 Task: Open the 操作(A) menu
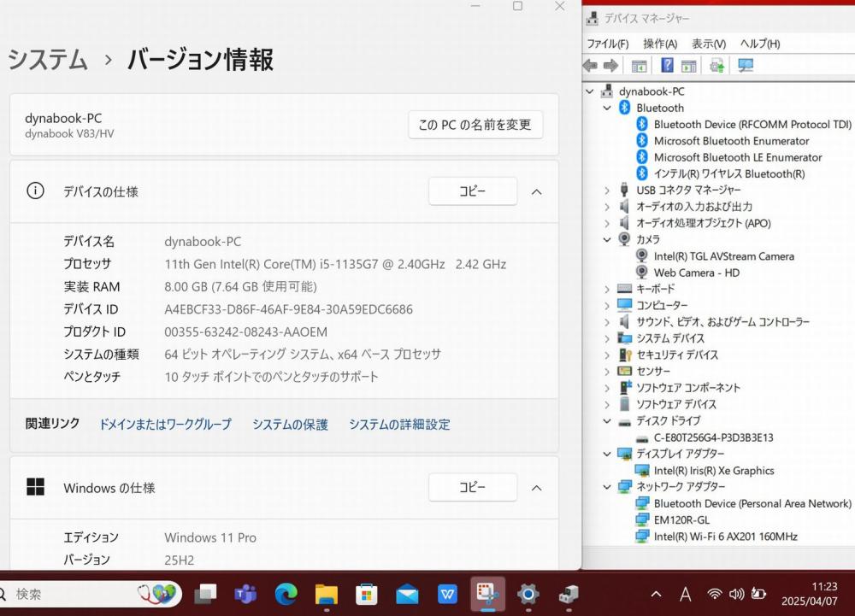point(659,44)
